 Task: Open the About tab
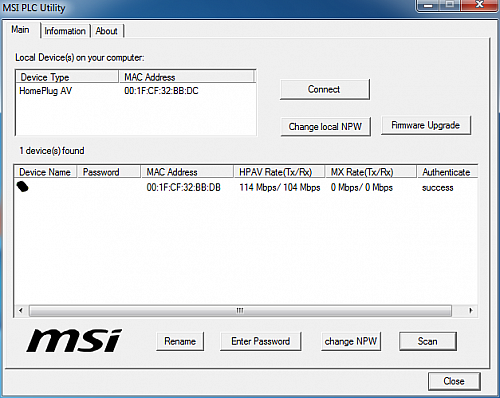pos(107,31)
